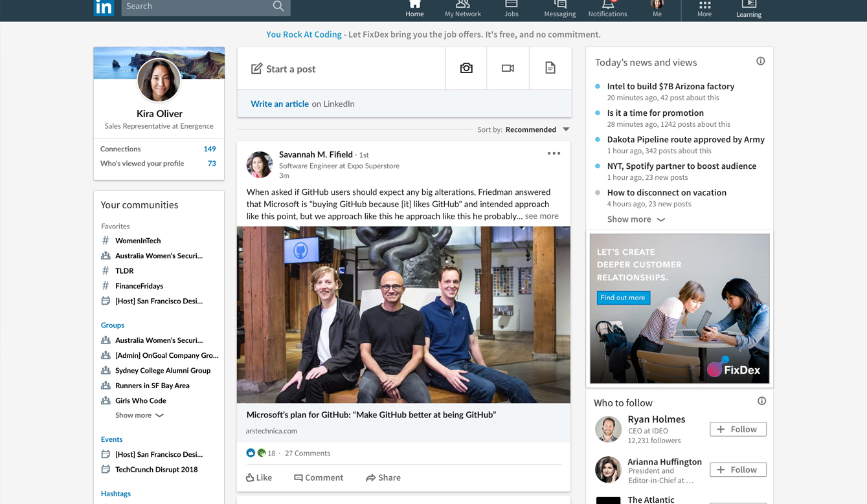Open Girls Who Code group

tap(141, 400)
